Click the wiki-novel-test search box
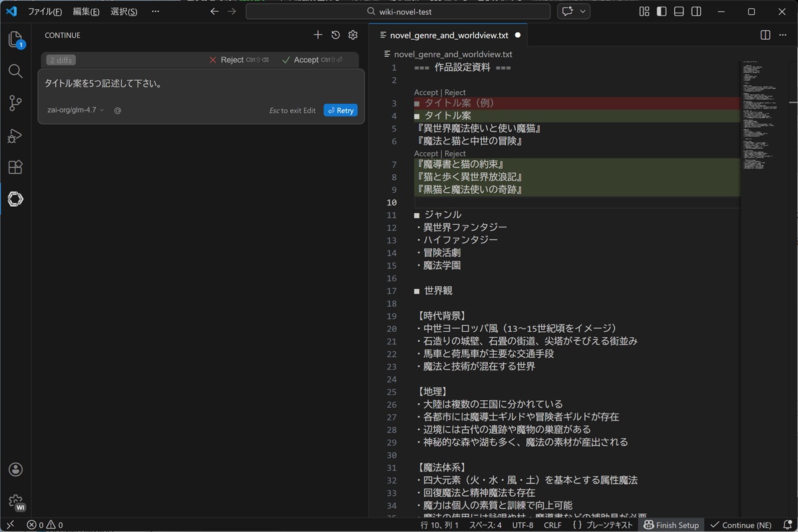This screenshot has height=532, width=798. coord(398,12)
